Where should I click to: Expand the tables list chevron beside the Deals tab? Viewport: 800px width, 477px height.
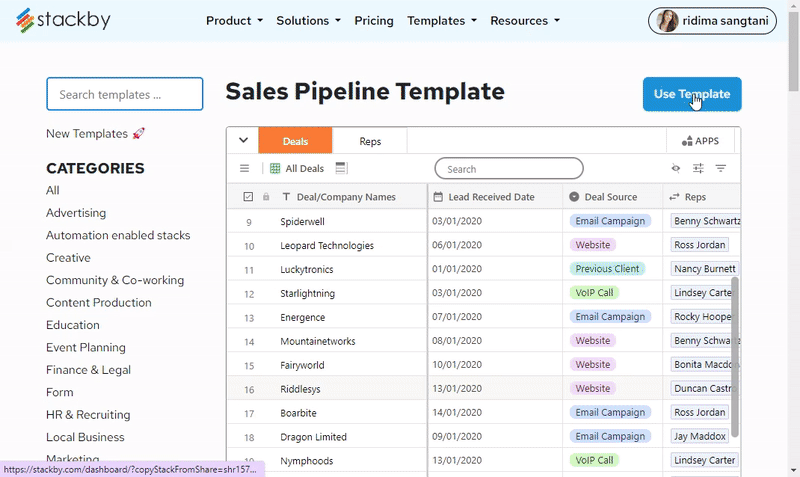(x=243, y=140)
